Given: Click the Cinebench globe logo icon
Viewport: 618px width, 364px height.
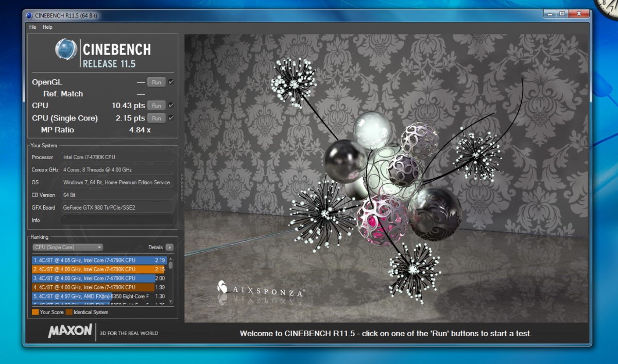Looking at the screenshot, I should coord(66,49).
